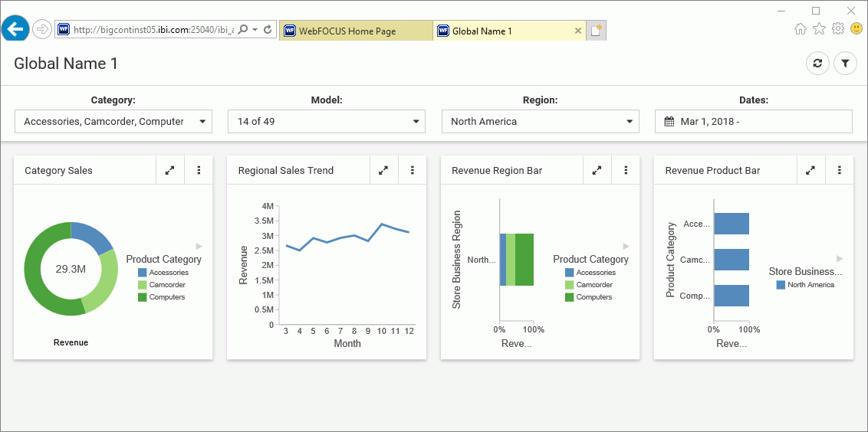Maximize the Regional Sales Trend panel
Screen dimensions: 868x432
[x=383, y=170]
